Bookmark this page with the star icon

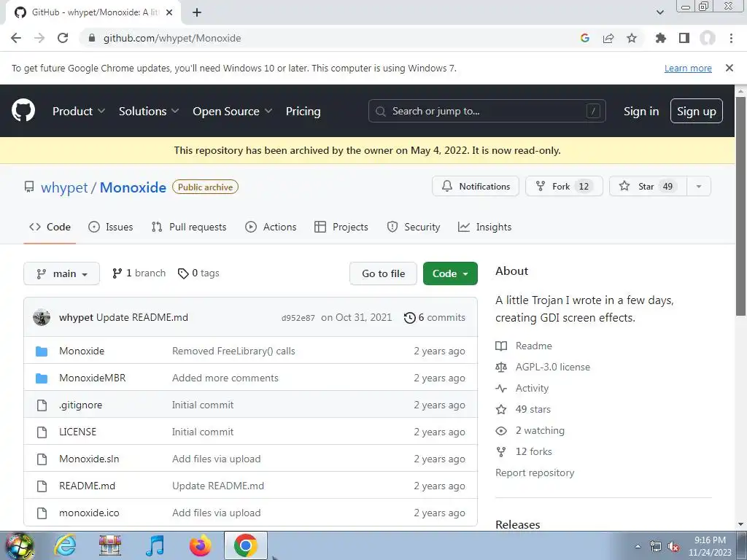pos(632,38)
